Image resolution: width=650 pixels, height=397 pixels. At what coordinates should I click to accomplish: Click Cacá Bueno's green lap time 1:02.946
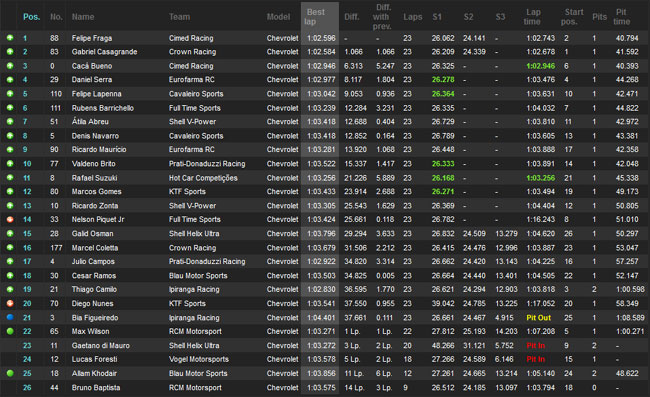pos(541,66)
